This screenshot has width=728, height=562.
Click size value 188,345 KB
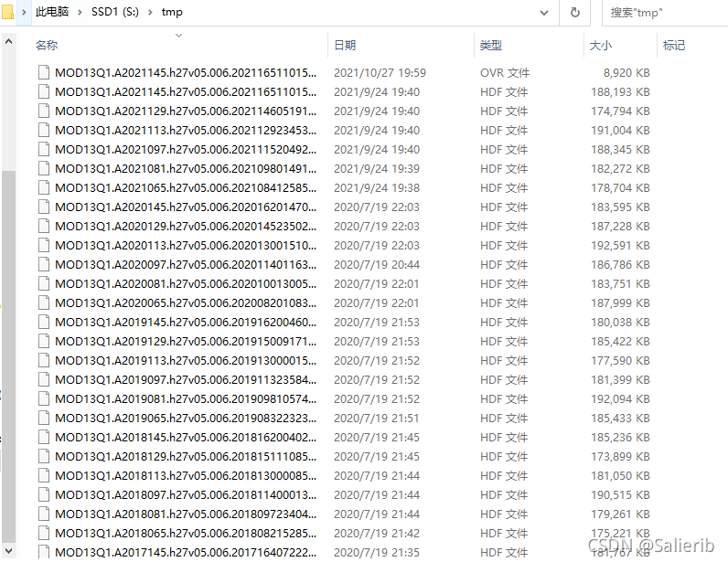point(620,150)
